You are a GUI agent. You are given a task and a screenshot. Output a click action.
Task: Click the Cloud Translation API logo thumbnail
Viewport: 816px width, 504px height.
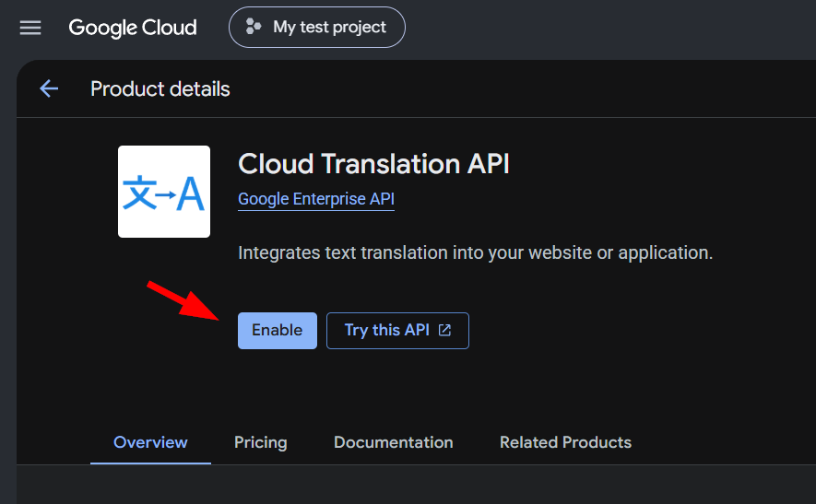point(164,192)
